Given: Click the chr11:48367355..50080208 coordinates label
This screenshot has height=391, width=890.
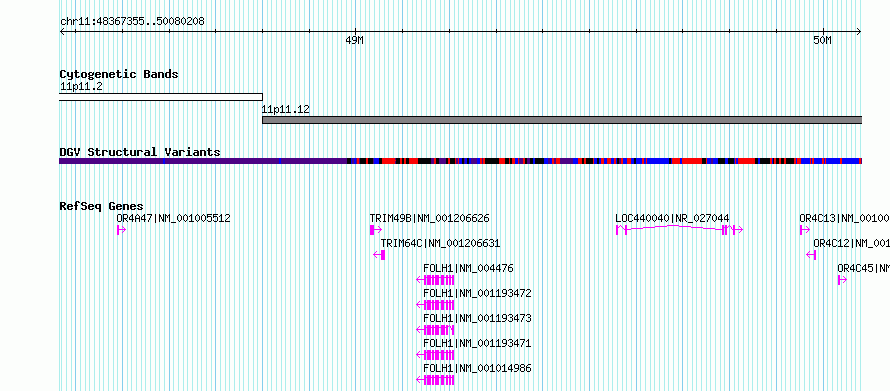Looking at the screenshot, I should coord(132,22).
